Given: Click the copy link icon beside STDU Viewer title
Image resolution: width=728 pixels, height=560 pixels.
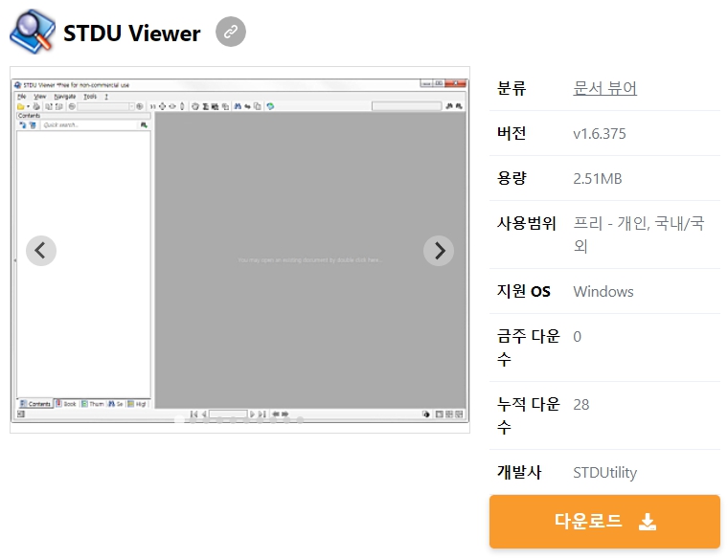Looking at the screenshot, I should 230,32.
